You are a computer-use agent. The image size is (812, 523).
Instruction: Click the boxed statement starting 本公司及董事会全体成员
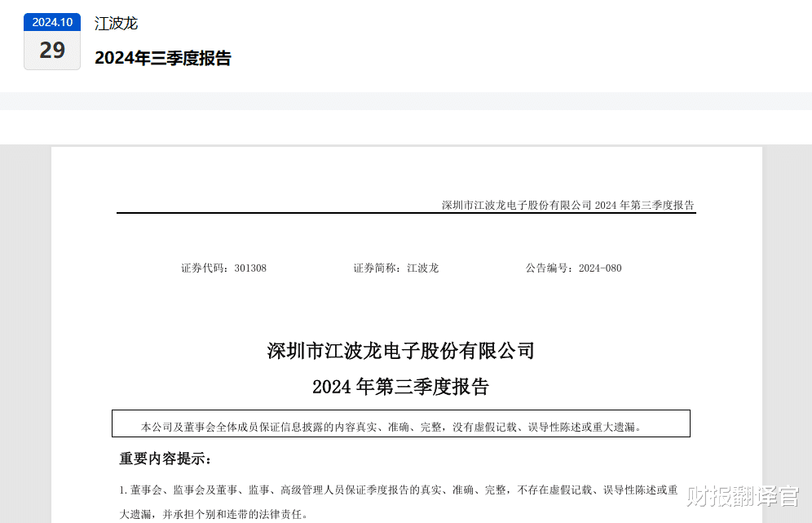point(401,423)
